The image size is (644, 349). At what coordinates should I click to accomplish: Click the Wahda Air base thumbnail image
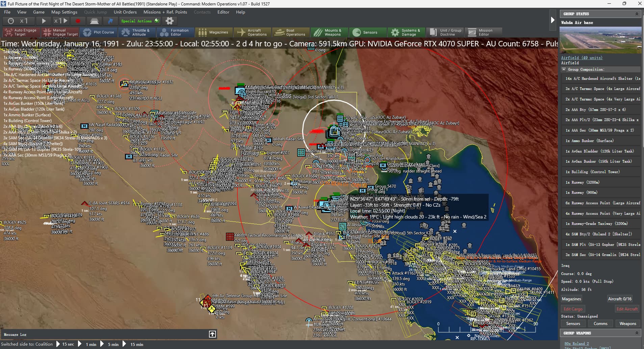click(600, 40)
